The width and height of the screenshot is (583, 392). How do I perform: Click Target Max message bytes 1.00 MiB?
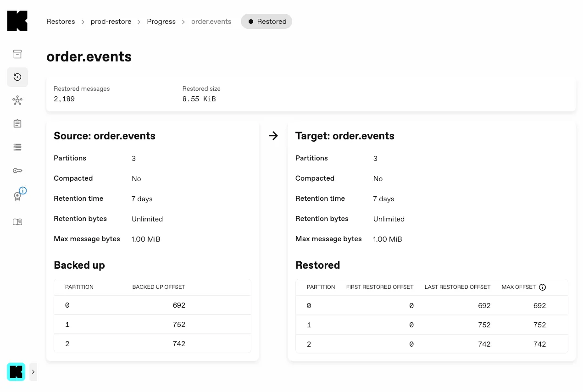(388, 239)
